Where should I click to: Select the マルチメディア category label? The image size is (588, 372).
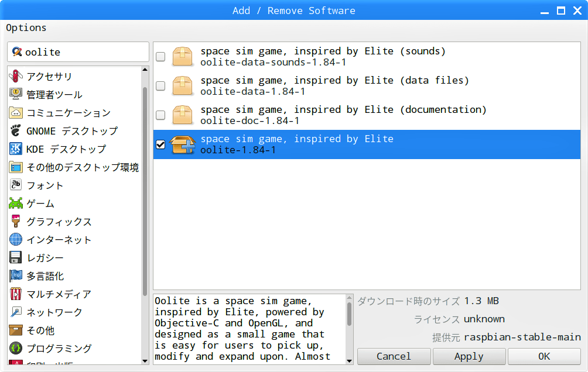pyautogui.click(x=59, y=294)
